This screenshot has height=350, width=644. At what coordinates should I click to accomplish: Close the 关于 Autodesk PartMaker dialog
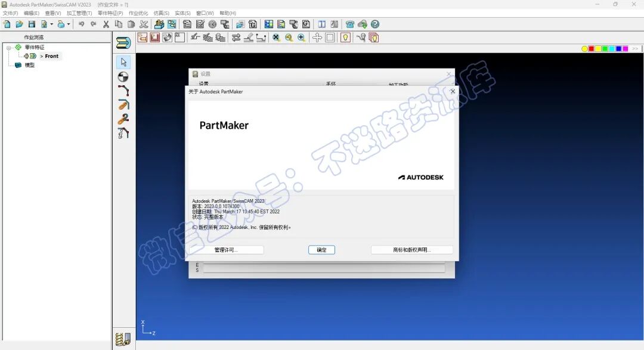coord(453,91)
